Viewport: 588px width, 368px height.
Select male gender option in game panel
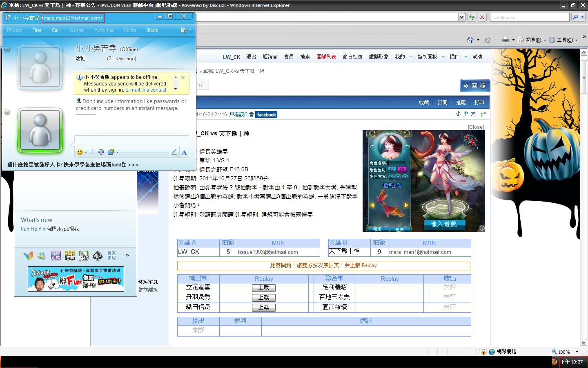click(x=392, y=170)
